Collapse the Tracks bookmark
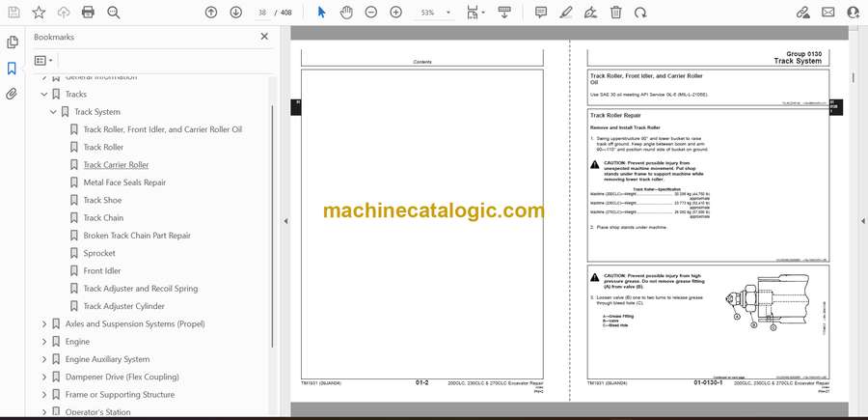Screen dimensions: 868x420 coord(44,95)
